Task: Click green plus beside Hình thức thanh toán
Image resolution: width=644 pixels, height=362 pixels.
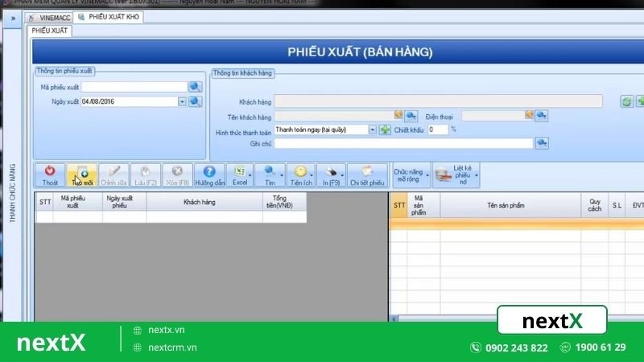Action: click(385, 130)
